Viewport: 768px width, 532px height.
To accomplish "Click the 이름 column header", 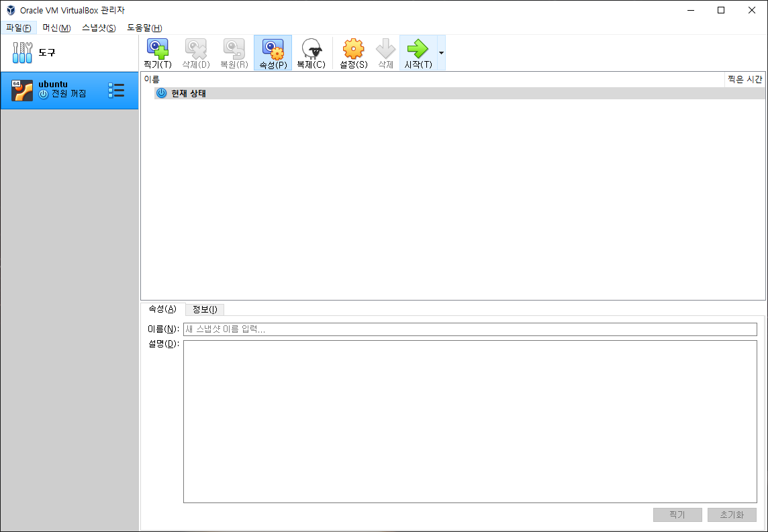I will point(432,79).
